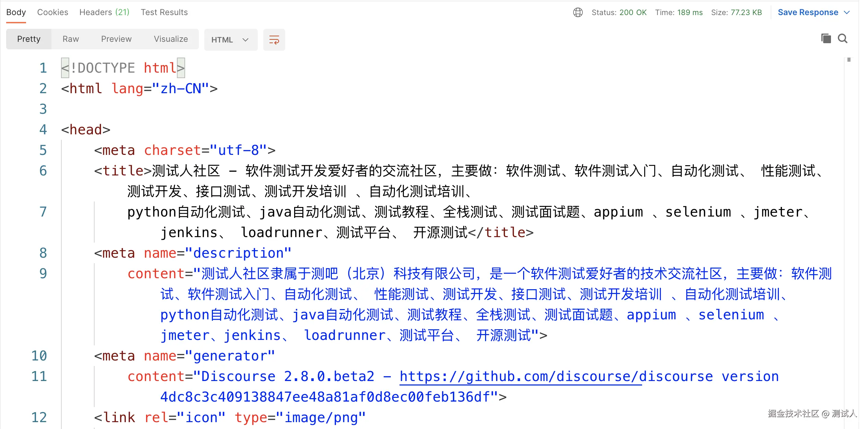
Task: Switch to Pretty view mode
Action: 29,39
